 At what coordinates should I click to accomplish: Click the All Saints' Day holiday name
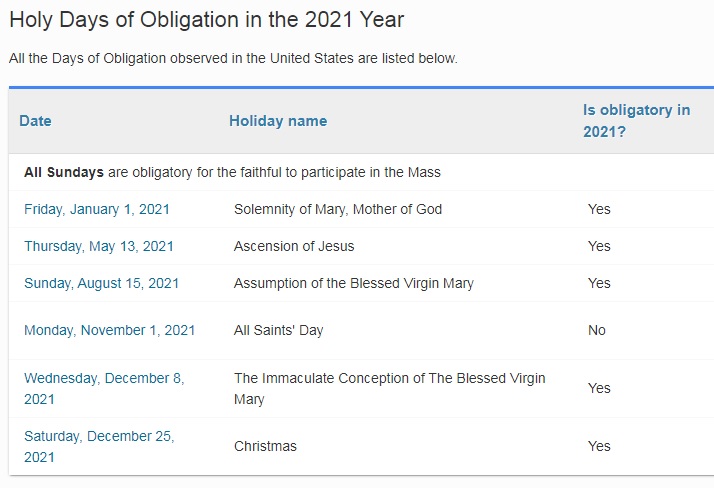coord(278,330)
